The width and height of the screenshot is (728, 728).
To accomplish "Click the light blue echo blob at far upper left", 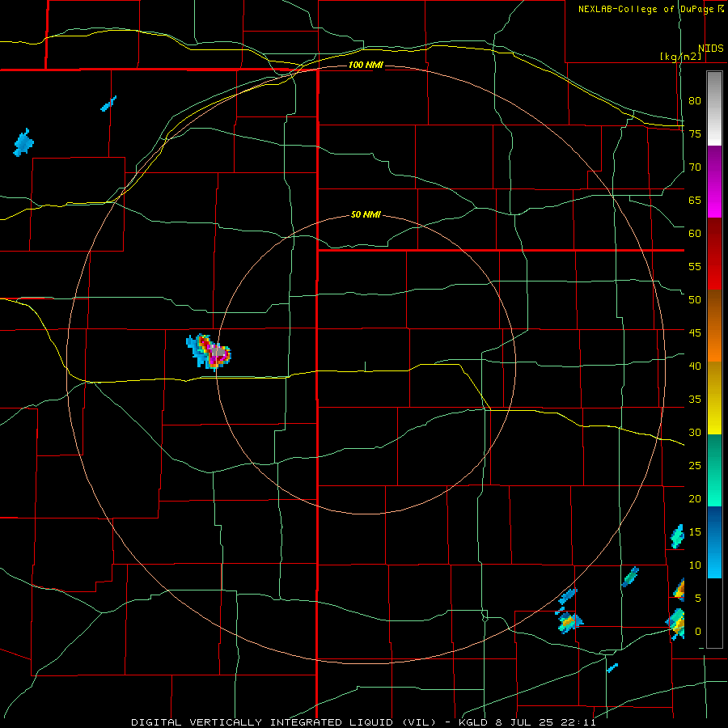I will point(23,142).
